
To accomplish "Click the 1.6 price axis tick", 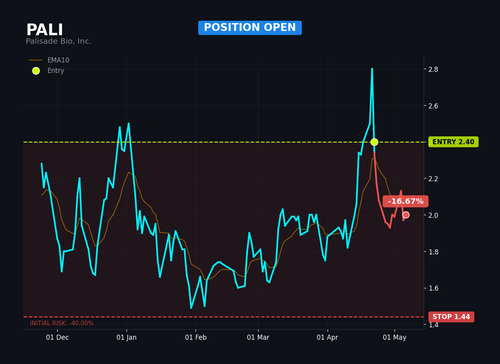I will tap(433, 288).
